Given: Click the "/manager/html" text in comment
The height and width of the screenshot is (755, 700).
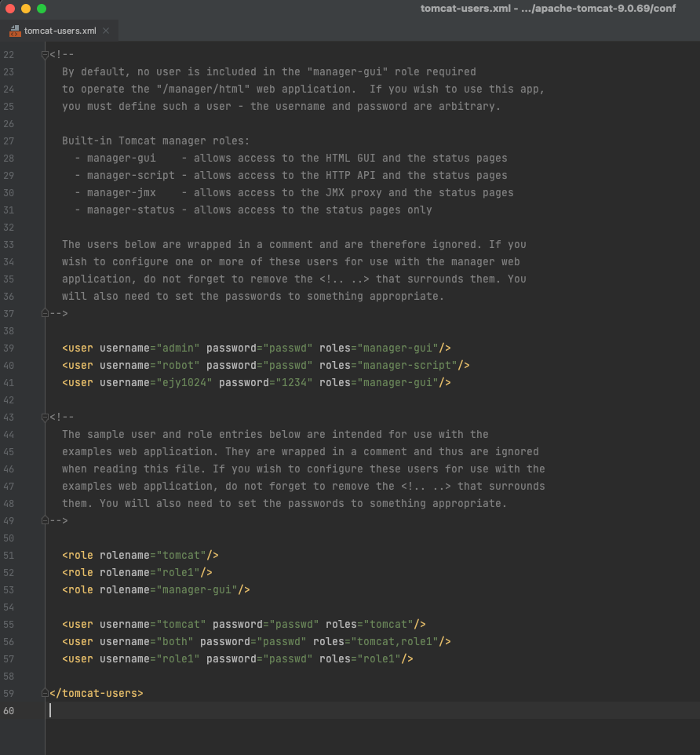Looking at the screenshot, I should pos(203,89).
